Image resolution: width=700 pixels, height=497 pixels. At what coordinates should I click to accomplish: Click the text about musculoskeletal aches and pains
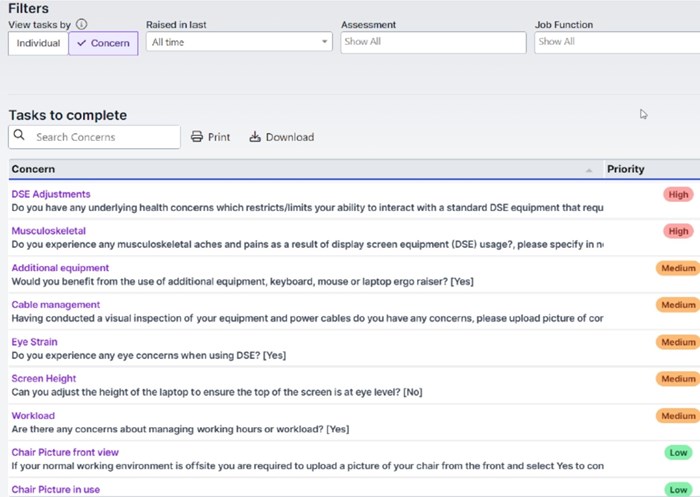click(x=307, y=244)
